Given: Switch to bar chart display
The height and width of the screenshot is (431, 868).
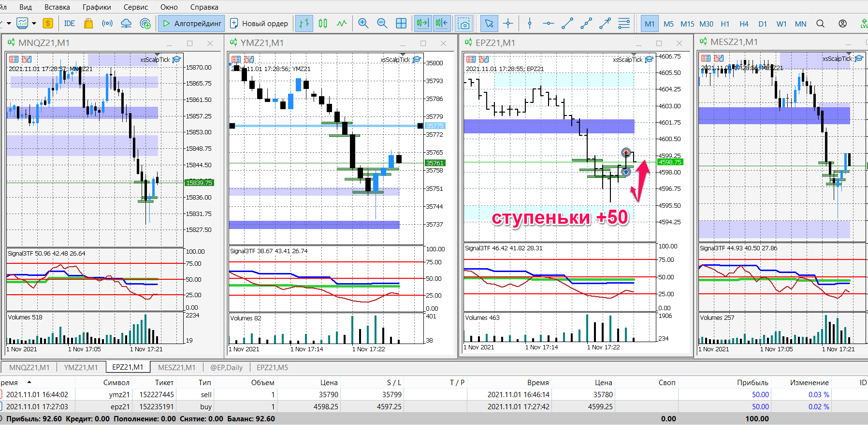Looking at the screenshot, I should pyautogui.click(x=304, y=23).
